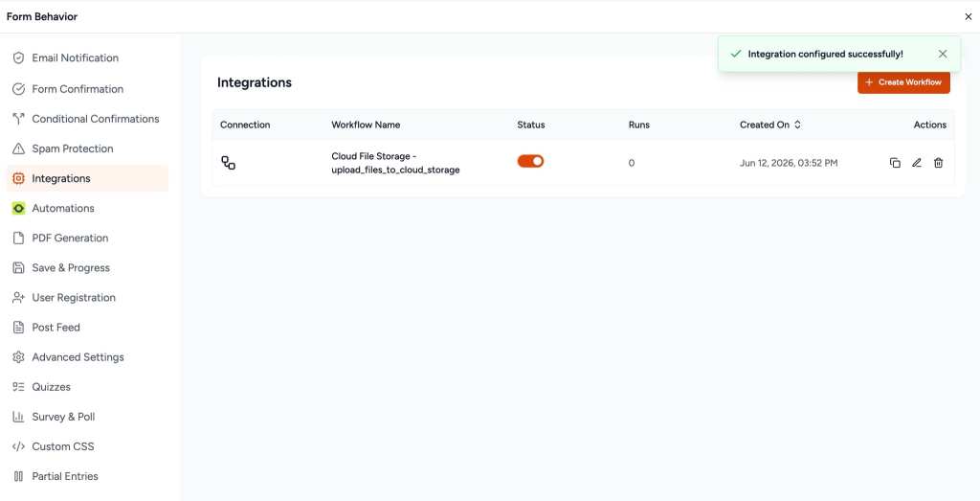Click the User Registration person icon

[x=19, y=298]
